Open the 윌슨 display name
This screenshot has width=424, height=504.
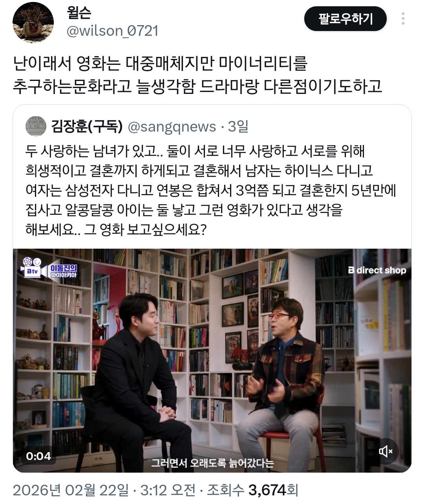pyautogui.click(x=79, y=13)
